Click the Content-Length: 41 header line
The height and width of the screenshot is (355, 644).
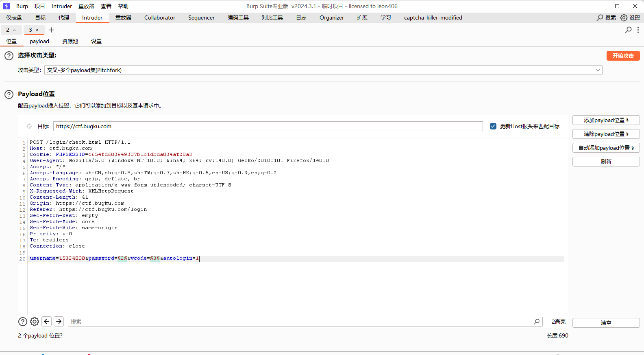click(x=59, y=197)
